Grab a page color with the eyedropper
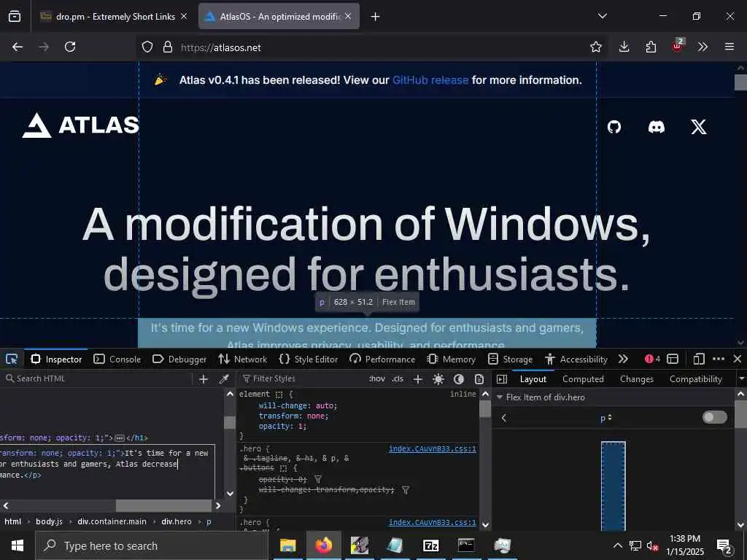The height and width of the screenshot is (560, 747). (x=223, y=379)
